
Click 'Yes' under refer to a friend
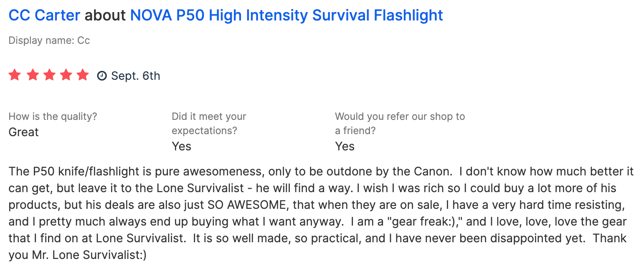[345, 147]
